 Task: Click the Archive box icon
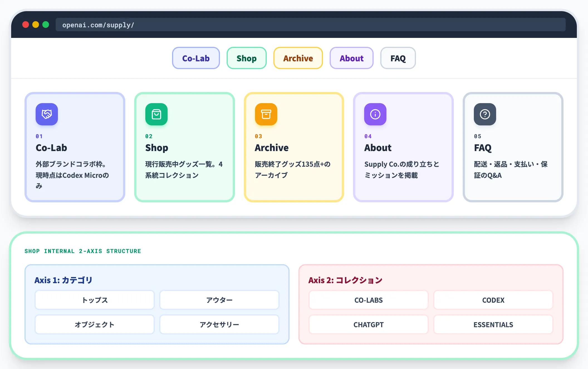point(266,114)
